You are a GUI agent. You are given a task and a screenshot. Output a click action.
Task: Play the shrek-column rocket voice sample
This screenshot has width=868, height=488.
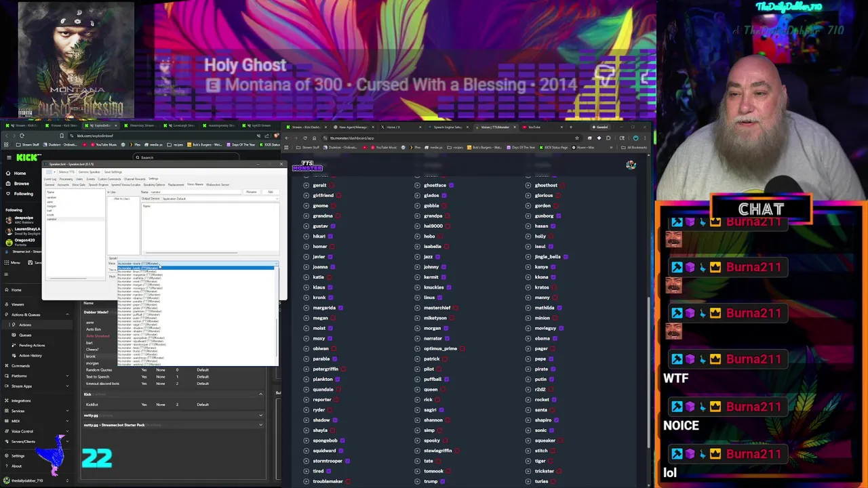point(528,400)
